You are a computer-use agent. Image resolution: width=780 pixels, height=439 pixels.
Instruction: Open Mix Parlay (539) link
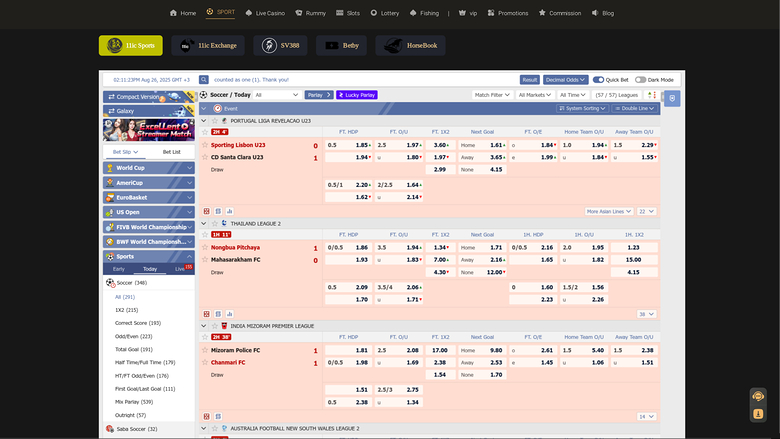pos(134,402)
